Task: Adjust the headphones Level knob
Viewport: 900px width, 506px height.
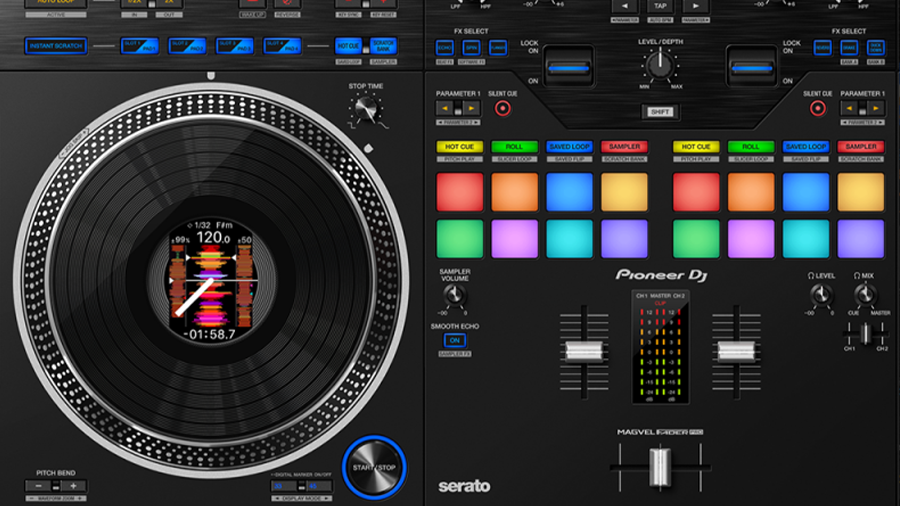Action: click(821, 295)
